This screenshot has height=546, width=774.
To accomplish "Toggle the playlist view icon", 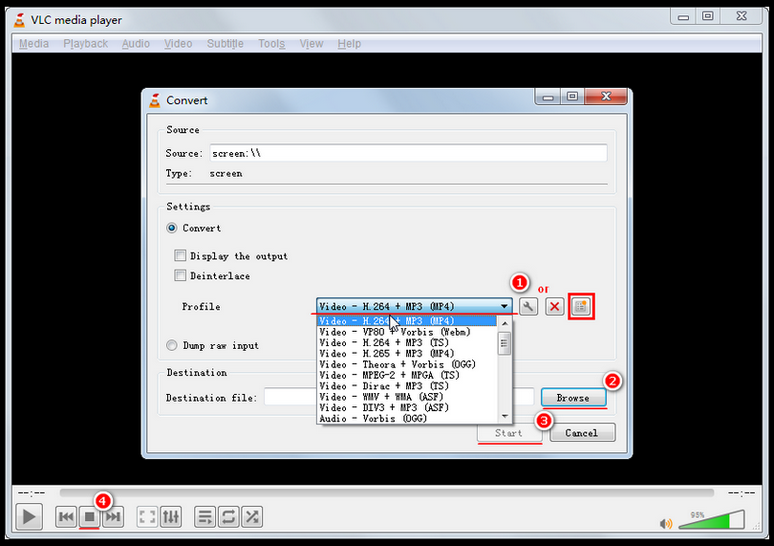I will tap(205, 517).
